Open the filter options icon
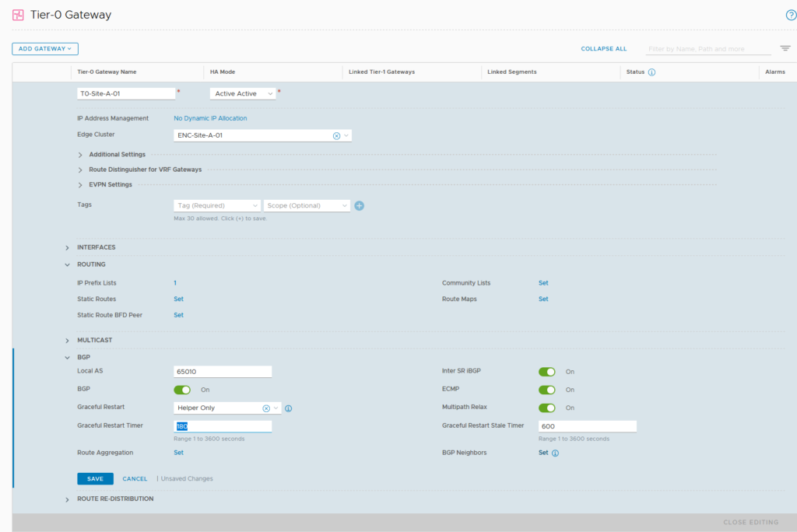 coord(785,48)
